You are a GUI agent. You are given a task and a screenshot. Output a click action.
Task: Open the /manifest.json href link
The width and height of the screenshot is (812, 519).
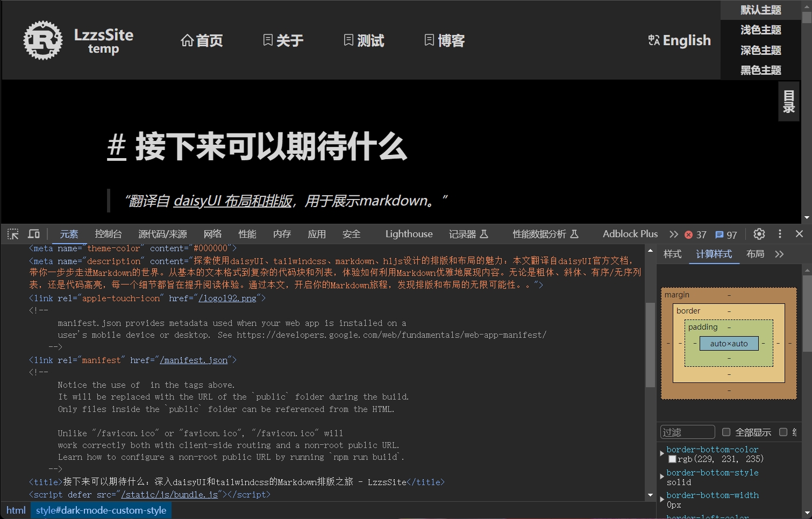click(x=194, y=360)
